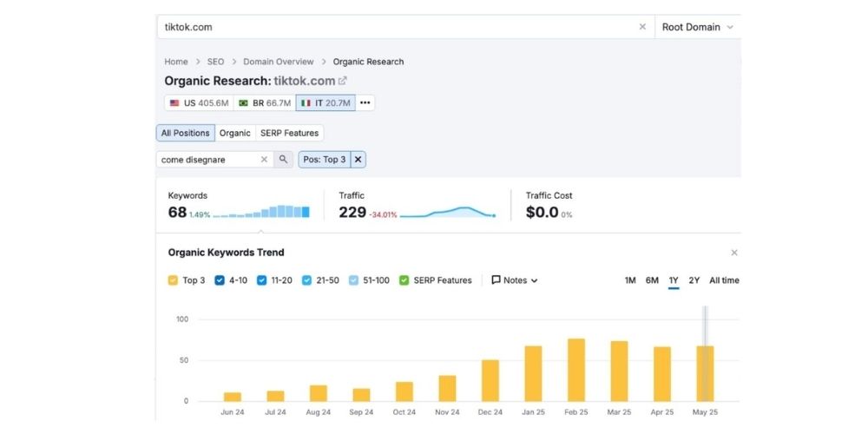Viewport: 868px width, 434px height.
Task: Toggle the 51-100 positions checkbox
Action: (354, 280)
